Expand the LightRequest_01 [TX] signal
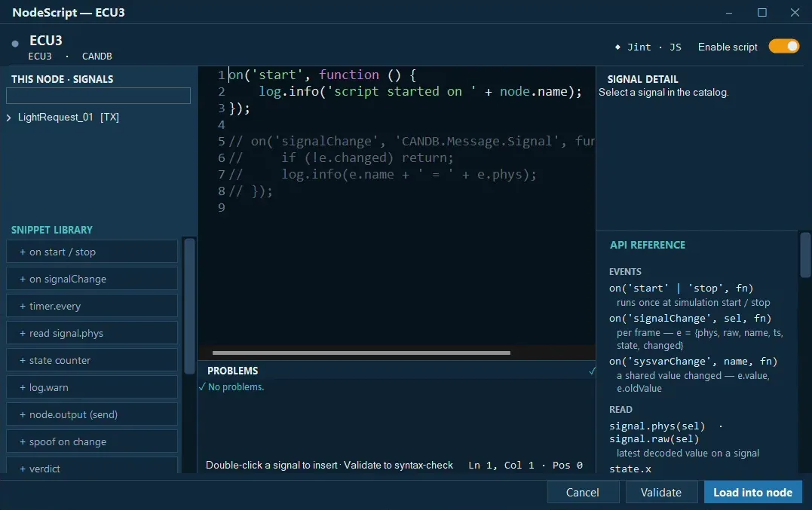Screen dimensions: 812x510 click(x=8, y=118)
